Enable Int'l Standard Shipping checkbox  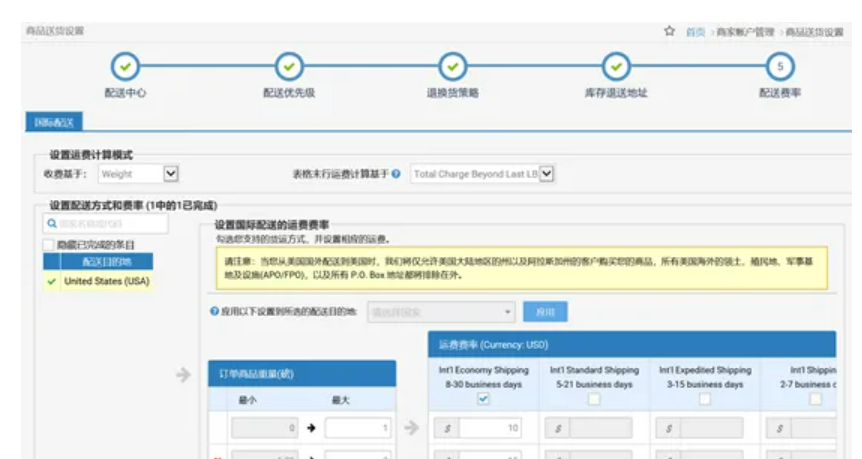(x=594, y=399)
